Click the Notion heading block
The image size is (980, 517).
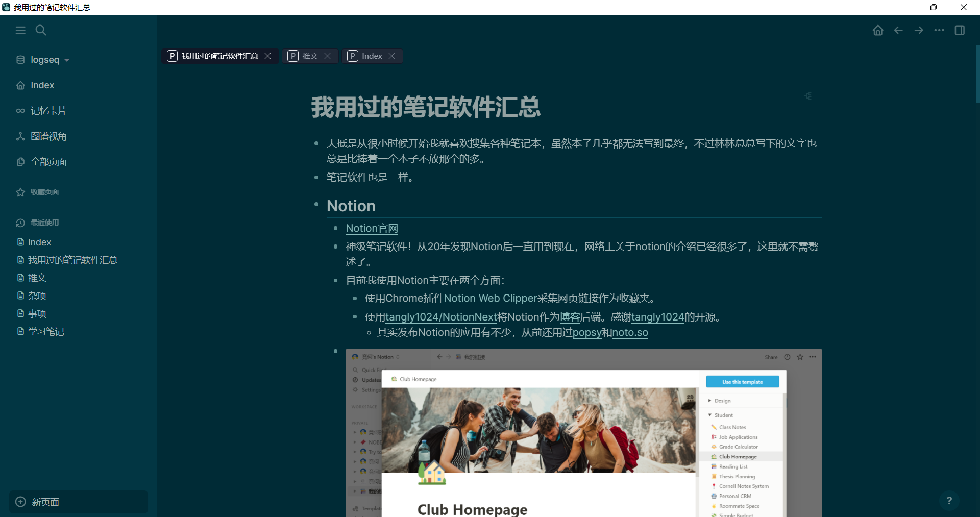click(x=351, y=206)
